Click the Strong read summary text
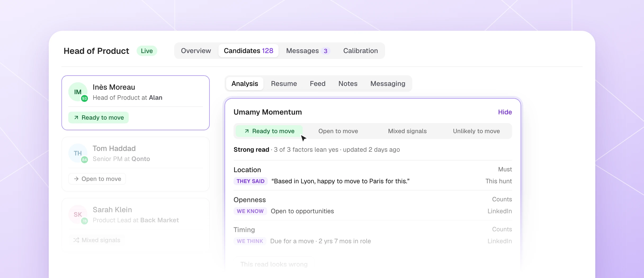 coord(317,150)
